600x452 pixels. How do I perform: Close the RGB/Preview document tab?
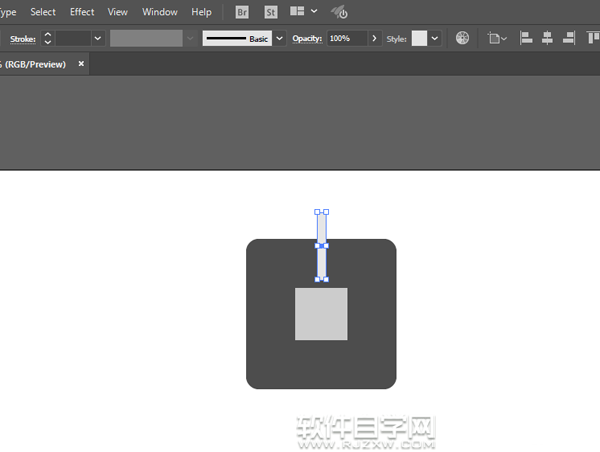tap(82, 63)
